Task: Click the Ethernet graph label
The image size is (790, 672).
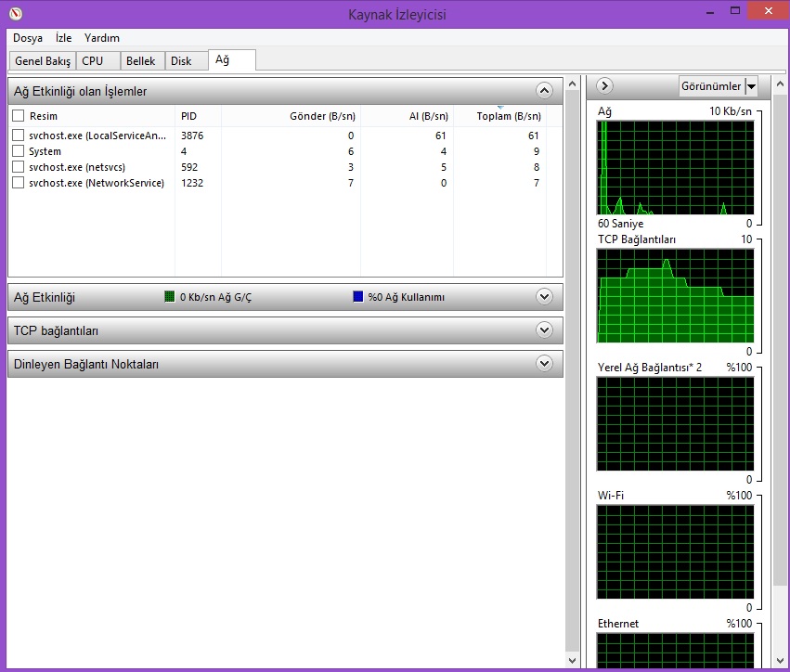Action: click(x=618, y=624)
